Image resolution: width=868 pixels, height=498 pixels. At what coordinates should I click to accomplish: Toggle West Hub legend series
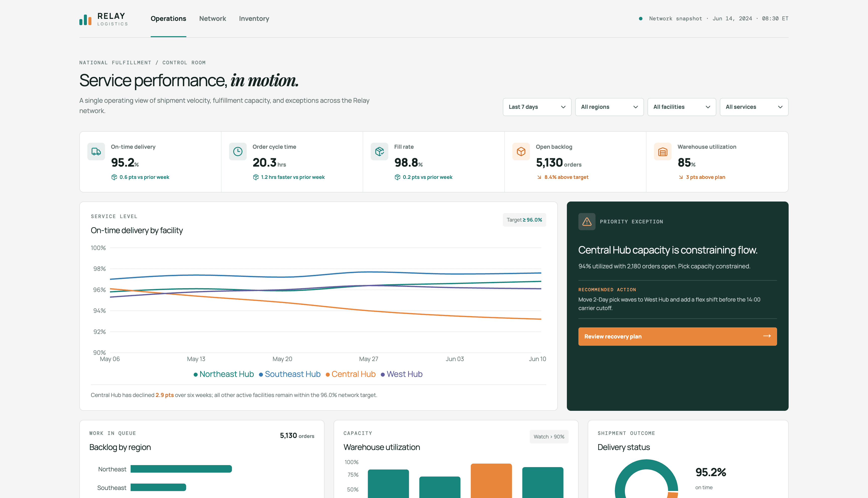(402, 374)
